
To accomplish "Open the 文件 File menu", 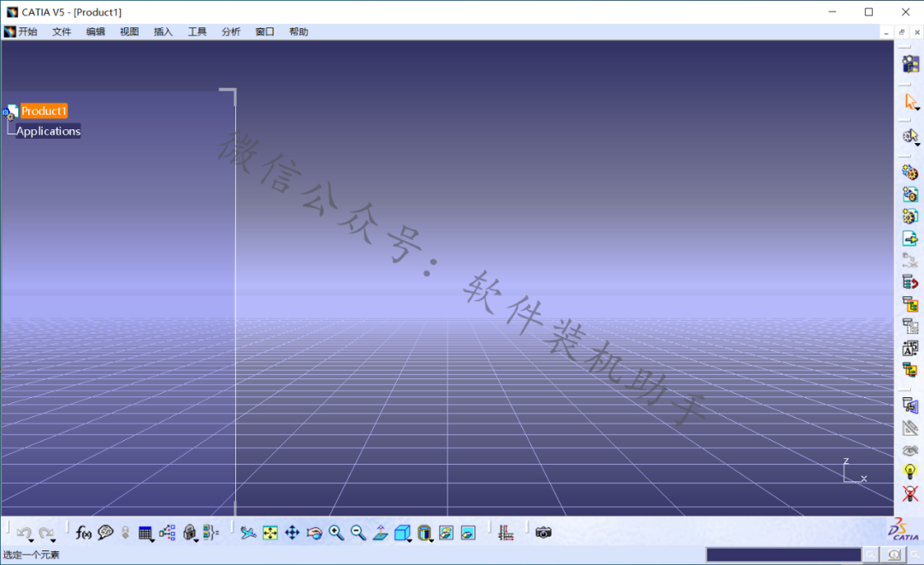I will (62, 32).
